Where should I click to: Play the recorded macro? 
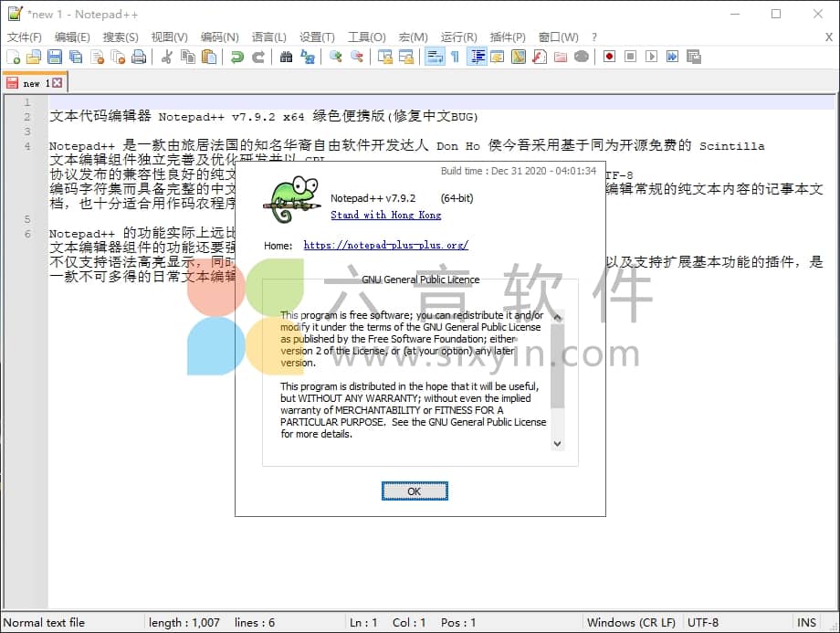click(651, 56)
